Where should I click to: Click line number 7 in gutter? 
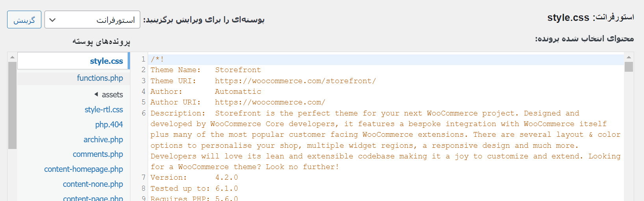(x=143, y=178)
